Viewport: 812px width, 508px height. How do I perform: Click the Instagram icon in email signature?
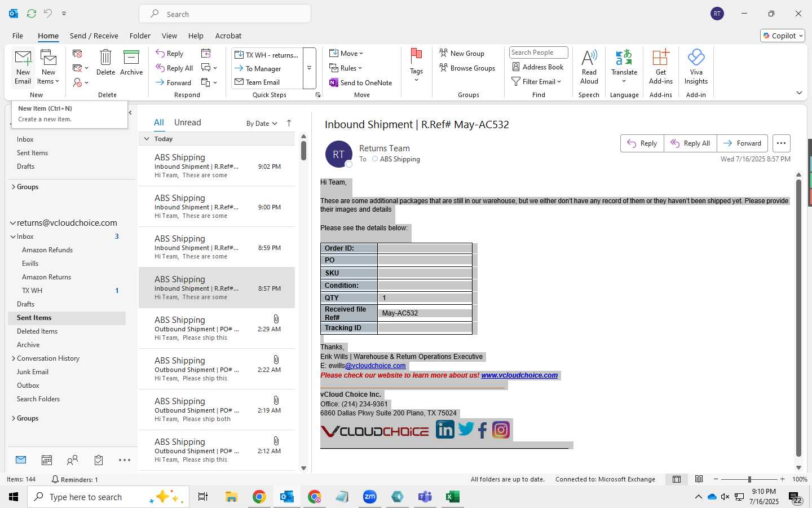point(501,430)
